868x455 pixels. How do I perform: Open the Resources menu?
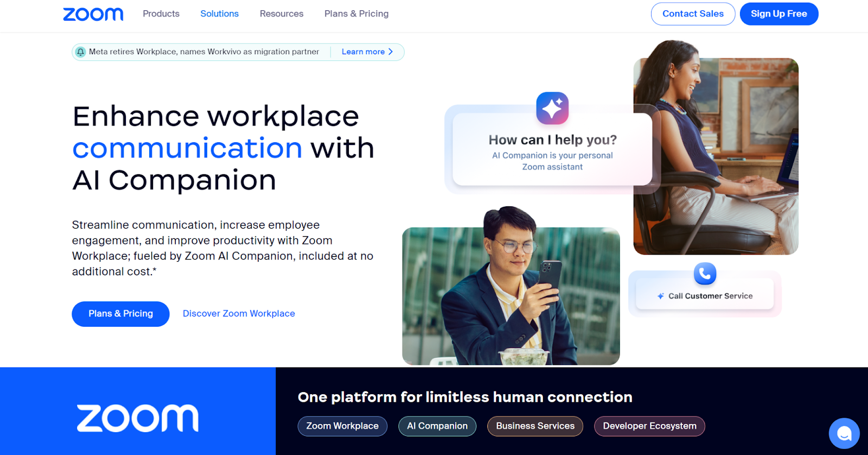click(282, 14)
